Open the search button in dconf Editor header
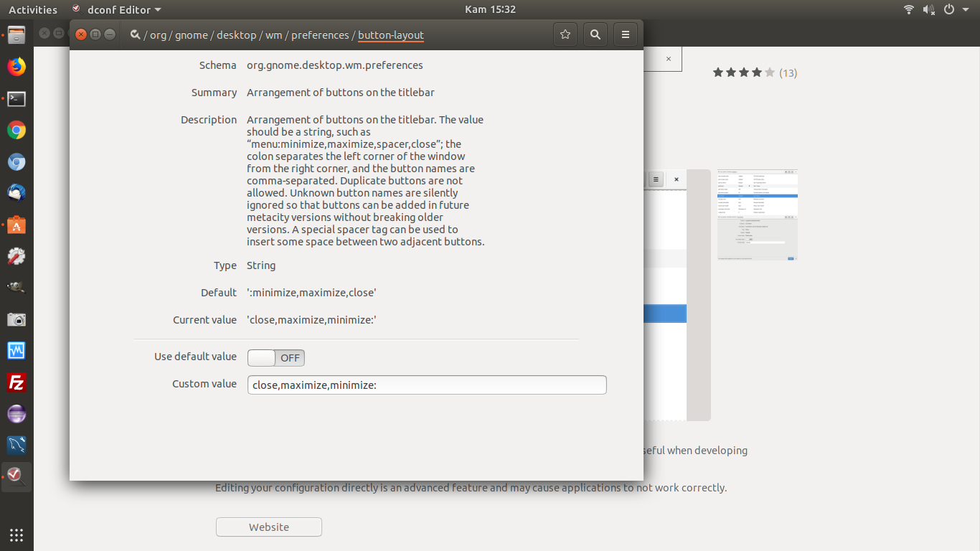The width and height of the screenshot is (980, 551). (595, 34)
